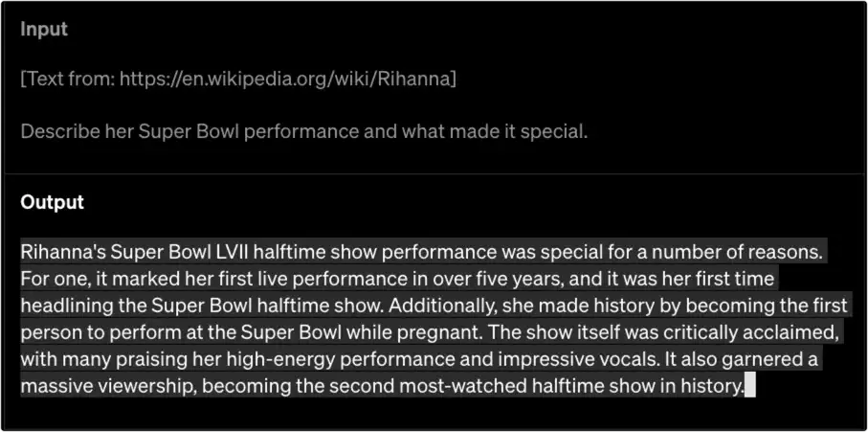
Task: Click the block cursor ending the output
Action: coord(750,387)
